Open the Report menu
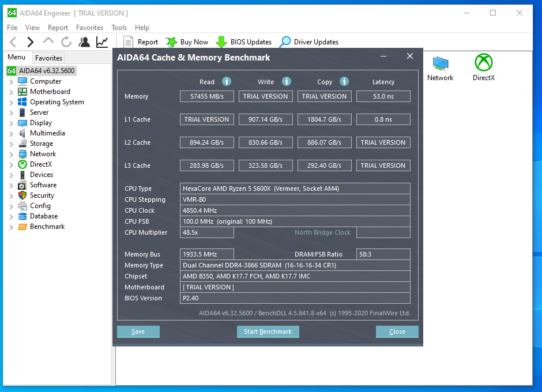Viewport: 542px width, 392px height. coord(58,27)
